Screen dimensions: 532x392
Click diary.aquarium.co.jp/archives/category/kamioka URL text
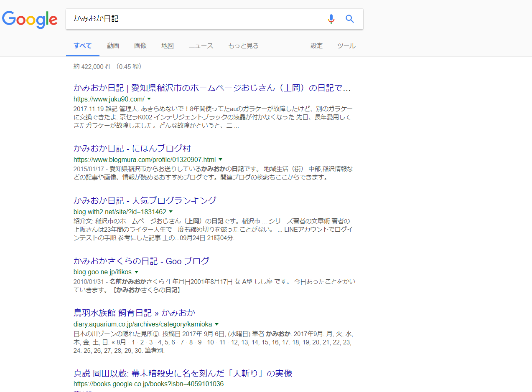(143, 324)
